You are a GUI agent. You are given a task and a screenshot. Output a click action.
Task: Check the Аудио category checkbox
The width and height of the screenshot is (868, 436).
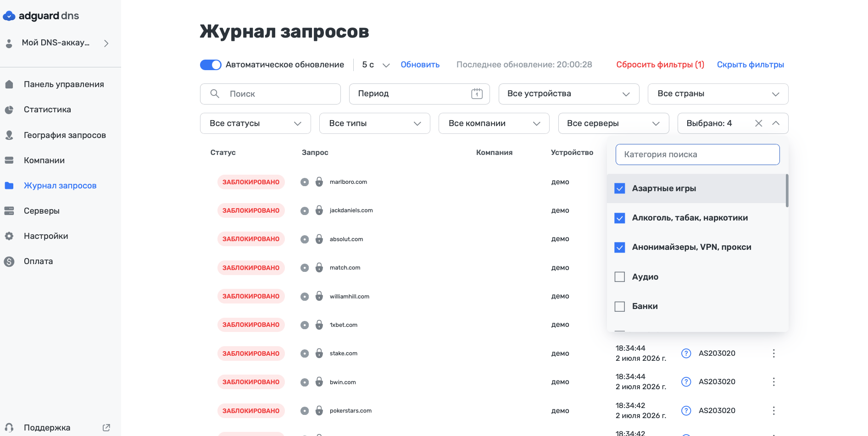pyautogui.click(x=620, y=277)
